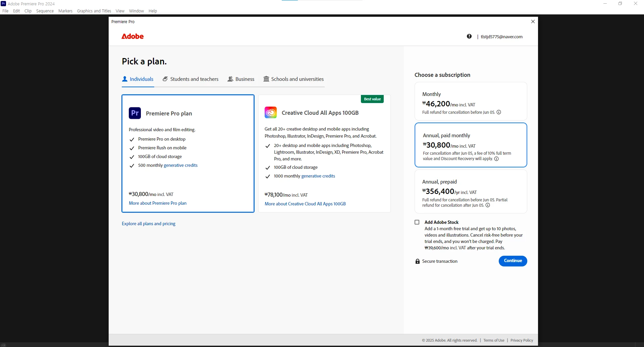The width and height of the screenshot is (644, 347).
Task: Choose the Creative Cloud All Apps 100GB card
Action: click(324, 153)
